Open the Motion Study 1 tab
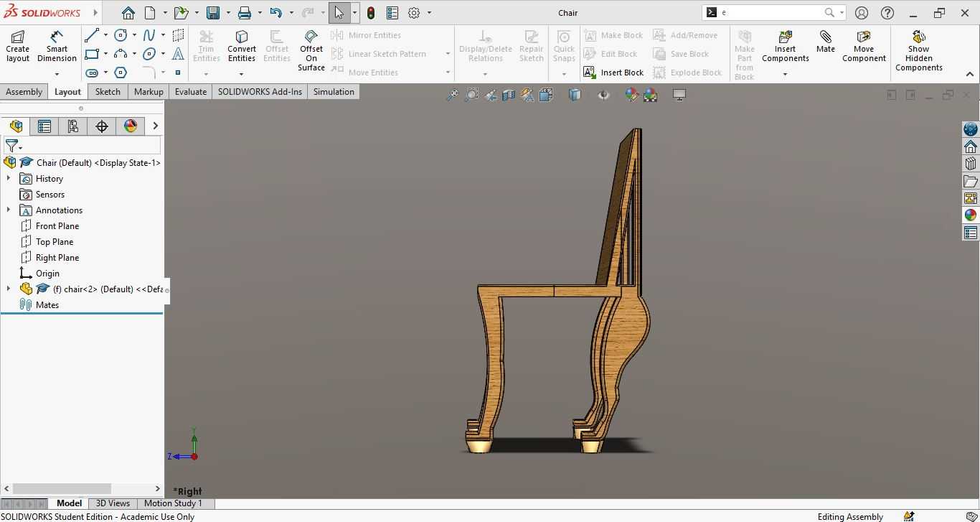This screenshot has width=980, height=522. coord(173,503)
